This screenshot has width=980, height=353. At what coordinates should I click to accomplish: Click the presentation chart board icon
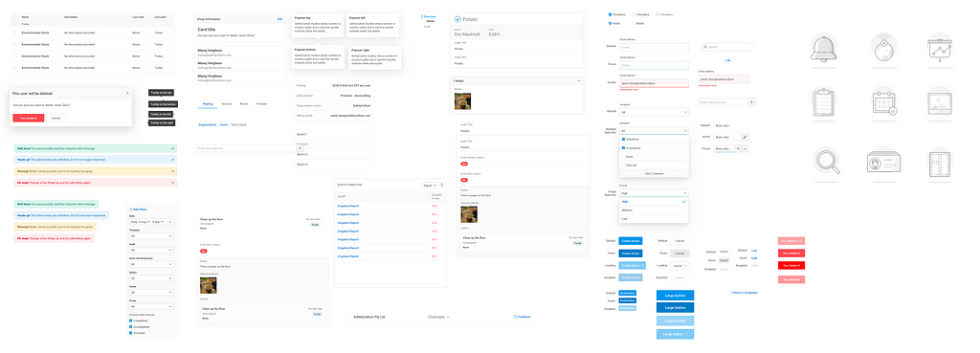point(940,49)
